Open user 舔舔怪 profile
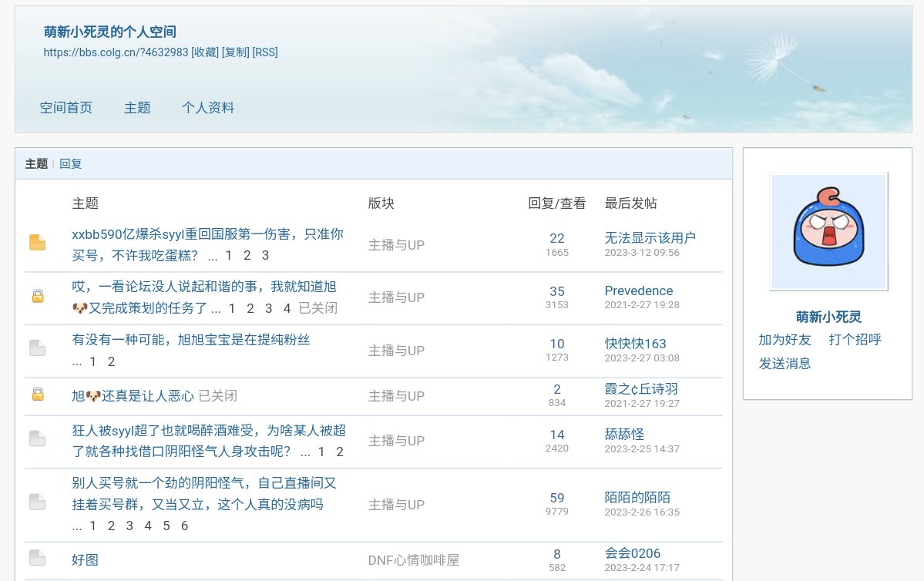Image resolution: width=924 pixels, height=581 pixels. pos(624,435)
